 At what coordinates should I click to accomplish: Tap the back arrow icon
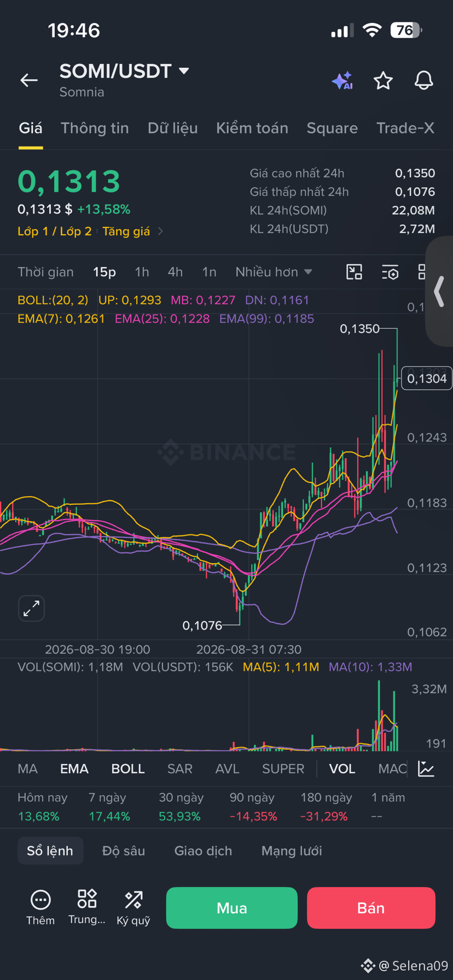[29, 80]
